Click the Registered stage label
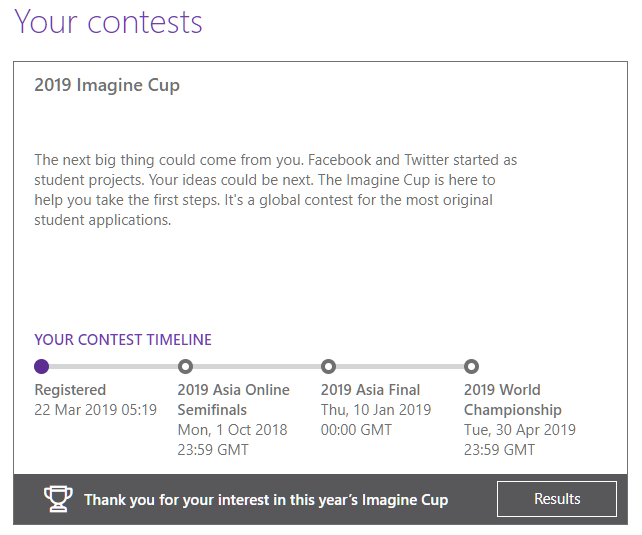The image size is (642, 535). coord(70,390)
